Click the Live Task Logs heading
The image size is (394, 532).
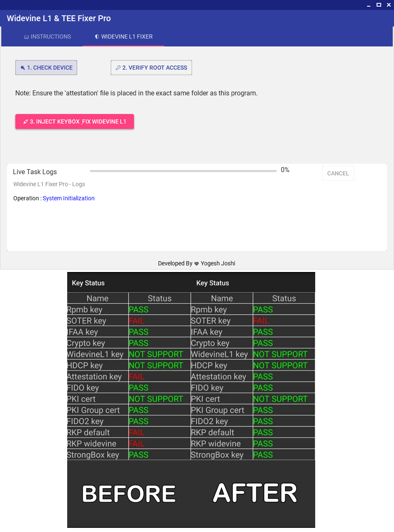click(35, 172)
